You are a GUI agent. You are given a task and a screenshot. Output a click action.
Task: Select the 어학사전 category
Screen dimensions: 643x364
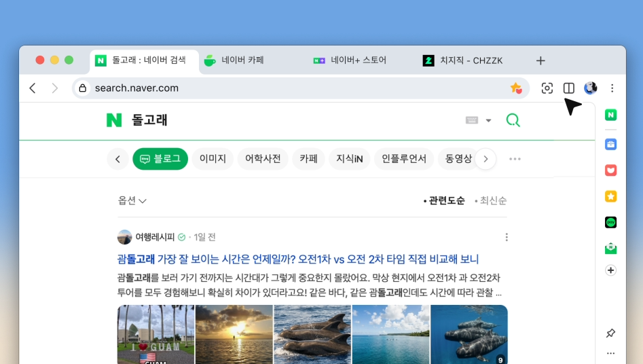click(263, 159)
